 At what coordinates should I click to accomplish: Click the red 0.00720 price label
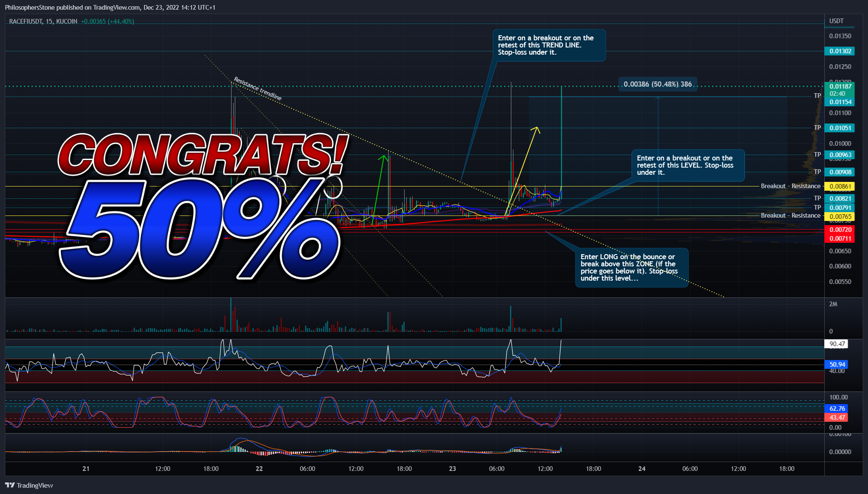[840, 230]
